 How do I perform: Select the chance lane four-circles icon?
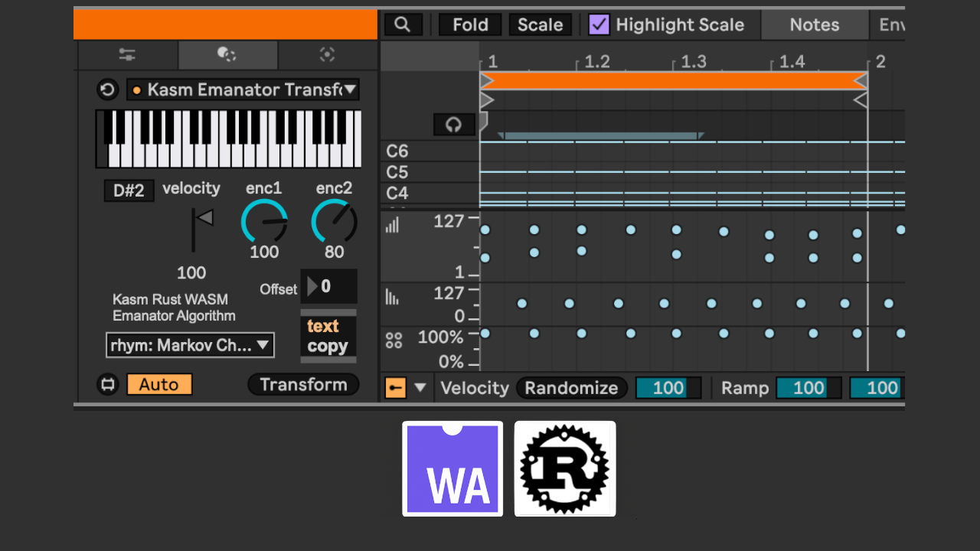[x=394, y=341]
